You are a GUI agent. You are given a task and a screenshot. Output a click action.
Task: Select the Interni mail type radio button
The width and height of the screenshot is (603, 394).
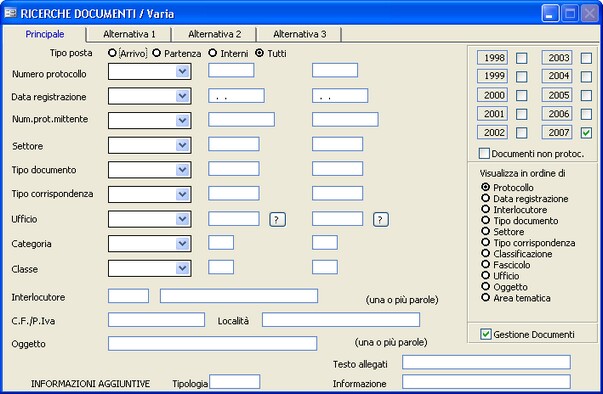(213, 53)
